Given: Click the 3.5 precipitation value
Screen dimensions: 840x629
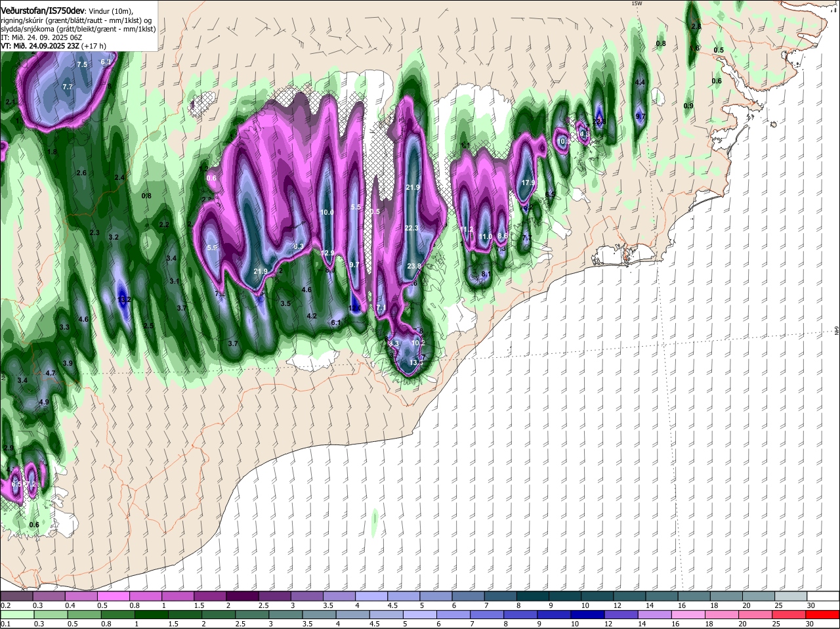Looking at the screenshot, I should coord(285,303).
